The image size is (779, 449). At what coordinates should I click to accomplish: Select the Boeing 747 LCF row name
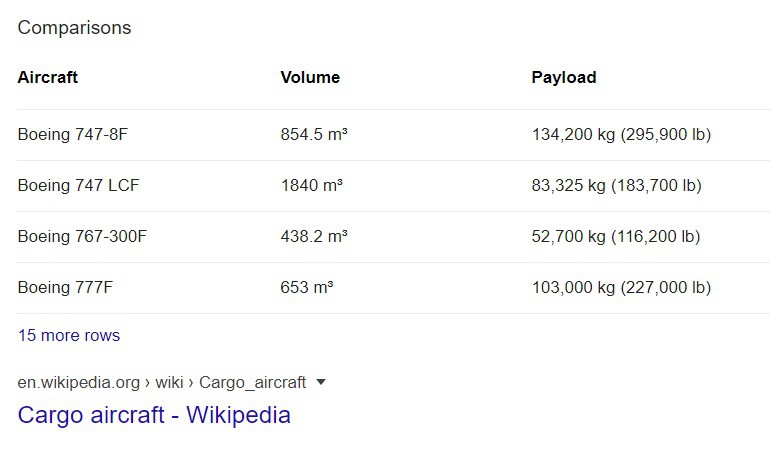pos(77,185)
